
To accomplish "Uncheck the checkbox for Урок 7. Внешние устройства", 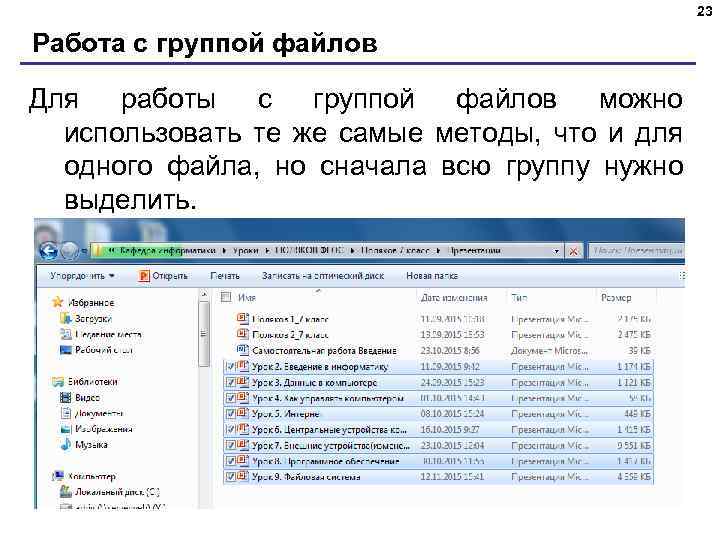I will [231, 445].
